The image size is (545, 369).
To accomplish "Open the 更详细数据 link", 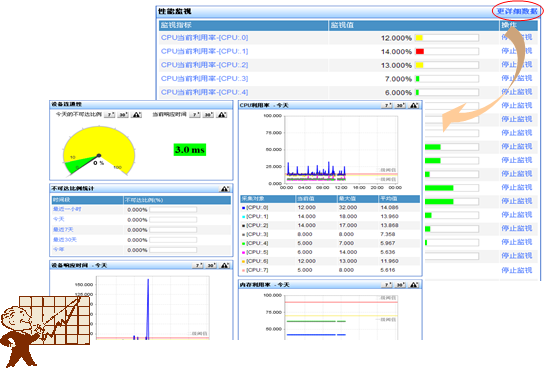I will coord(517,11).
